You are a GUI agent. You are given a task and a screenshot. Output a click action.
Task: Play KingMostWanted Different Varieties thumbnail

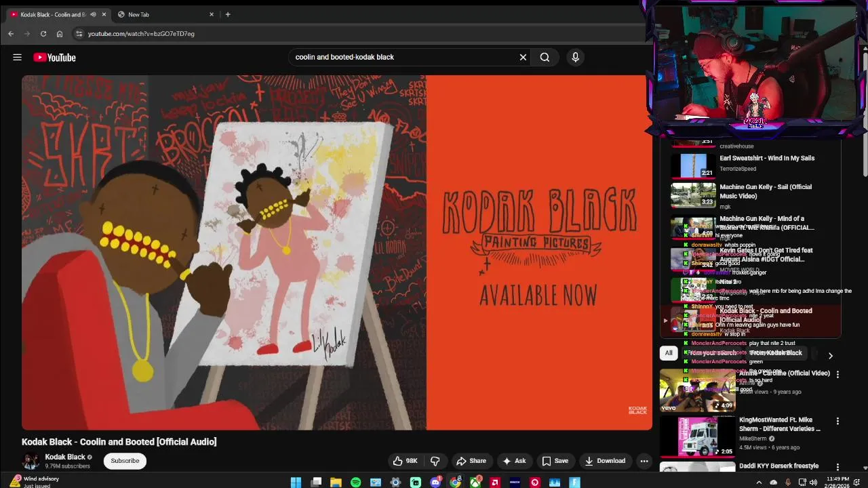pos(697,437)
